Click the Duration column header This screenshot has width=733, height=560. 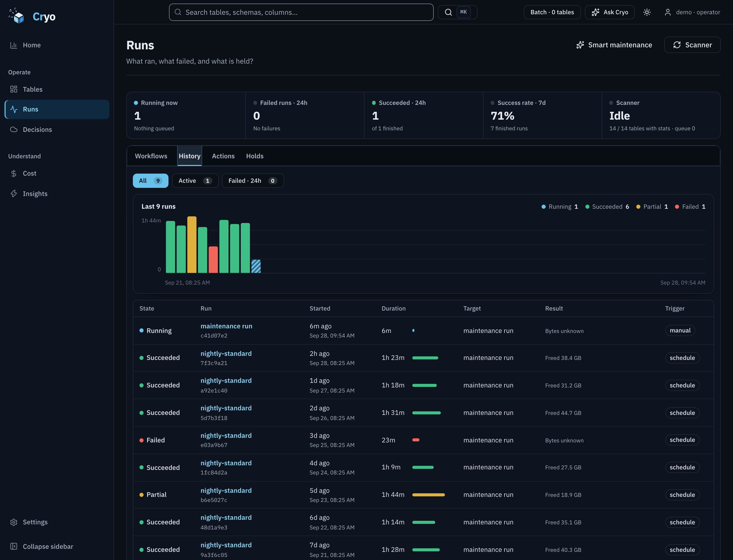pos(393,308)
